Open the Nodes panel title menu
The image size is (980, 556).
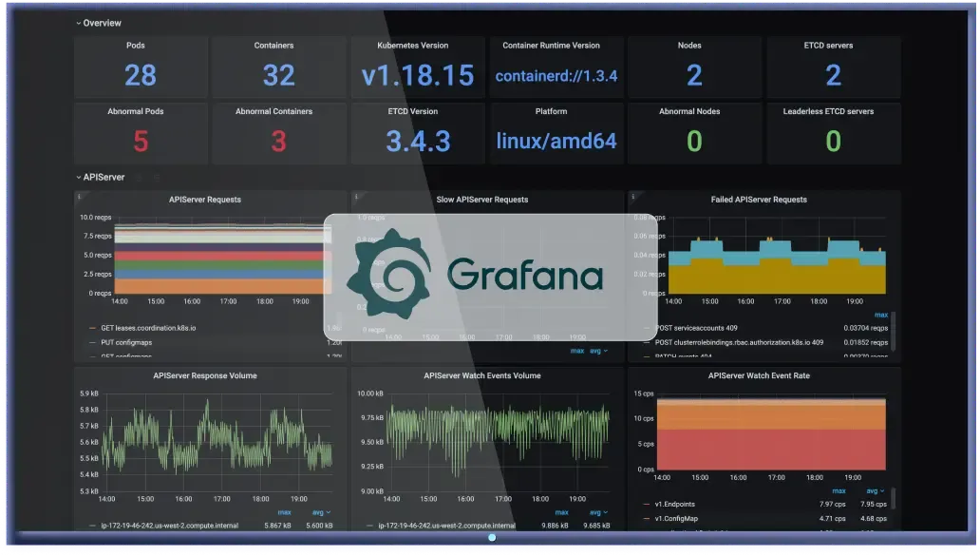click(x=689, y=46)
